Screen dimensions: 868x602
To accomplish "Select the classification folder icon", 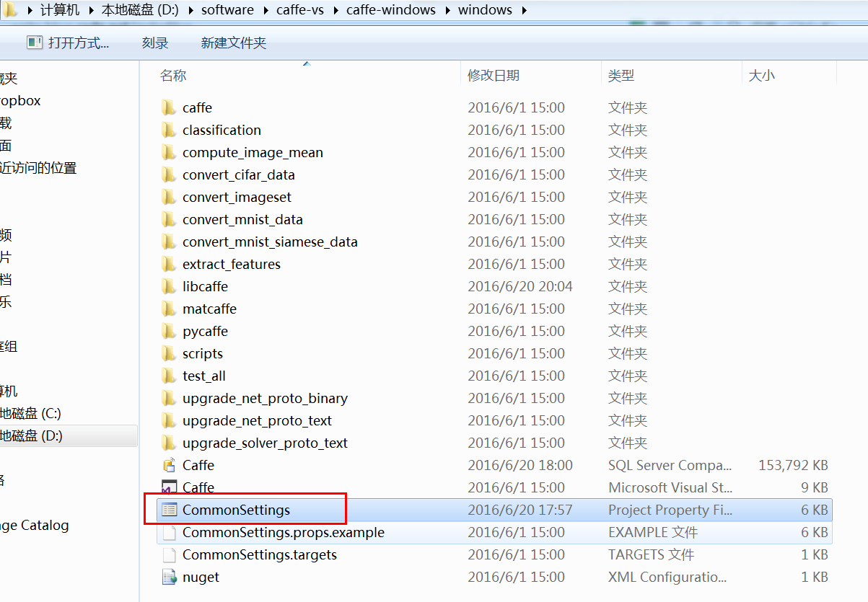I will click(x=169, y=130).
